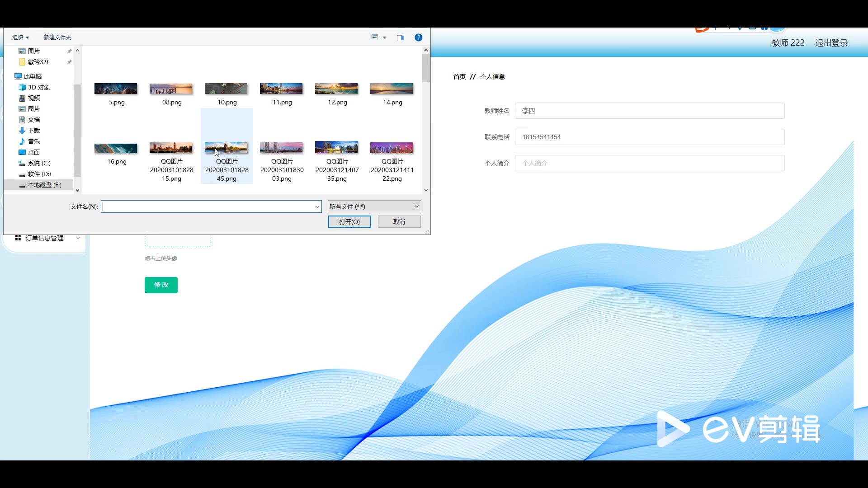Click 新建文件夹 in toolbar

[57, 38]
